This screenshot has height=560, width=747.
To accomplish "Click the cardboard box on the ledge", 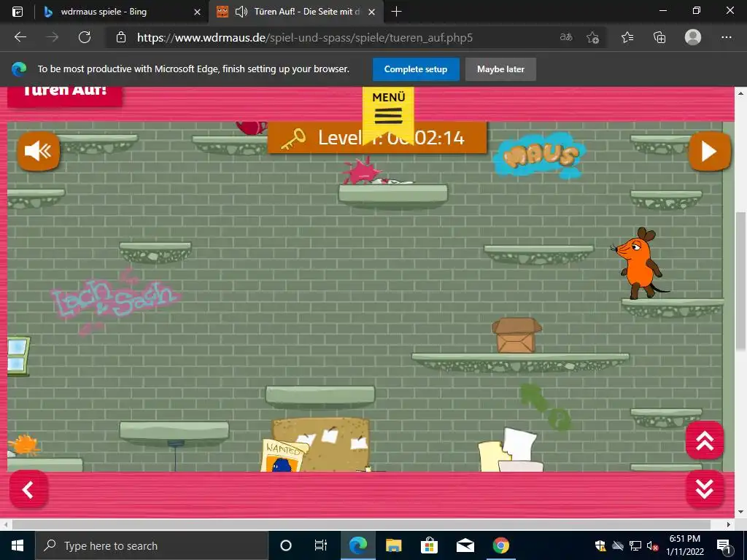I will coord(516,335).
